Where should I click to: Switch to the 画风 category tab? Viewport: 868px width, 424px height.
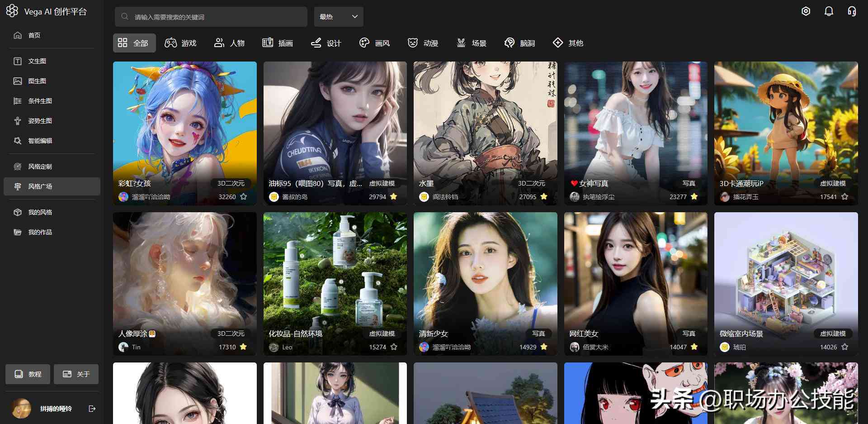(374, 43)
